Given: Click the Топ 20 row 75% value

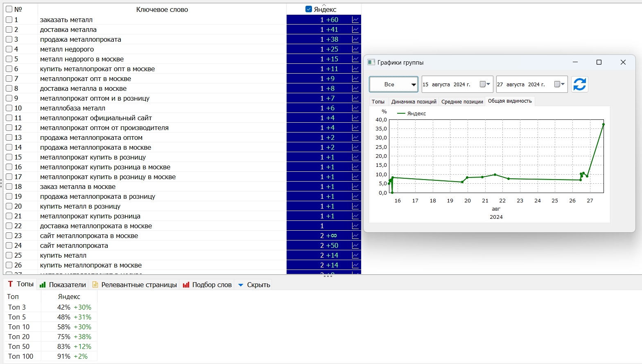Looking at the screenshot, I should (x=64, y=337).
